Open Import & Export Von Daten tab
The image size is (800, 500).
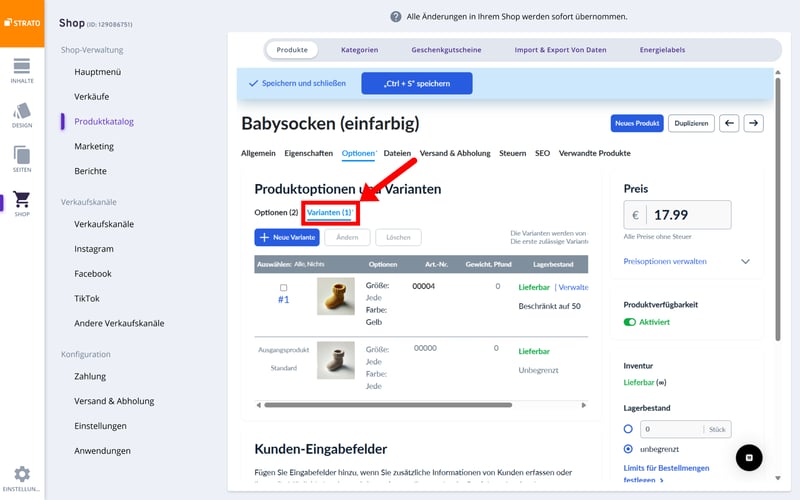point(560,50)
